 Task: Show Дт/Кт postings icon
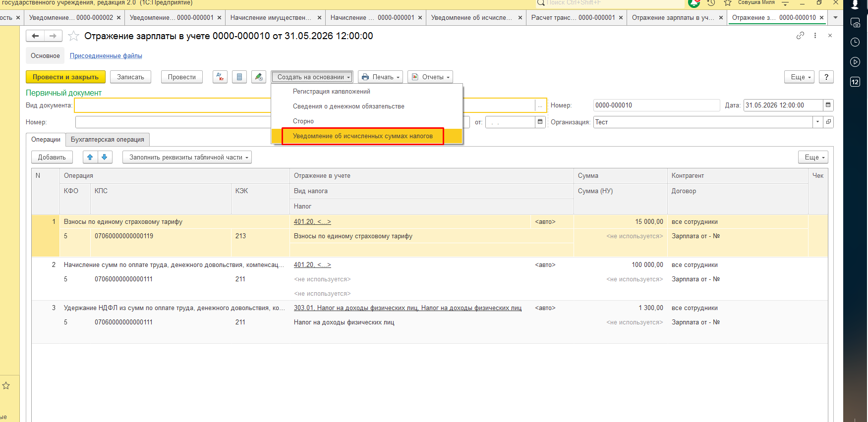[x=220, y=77]
